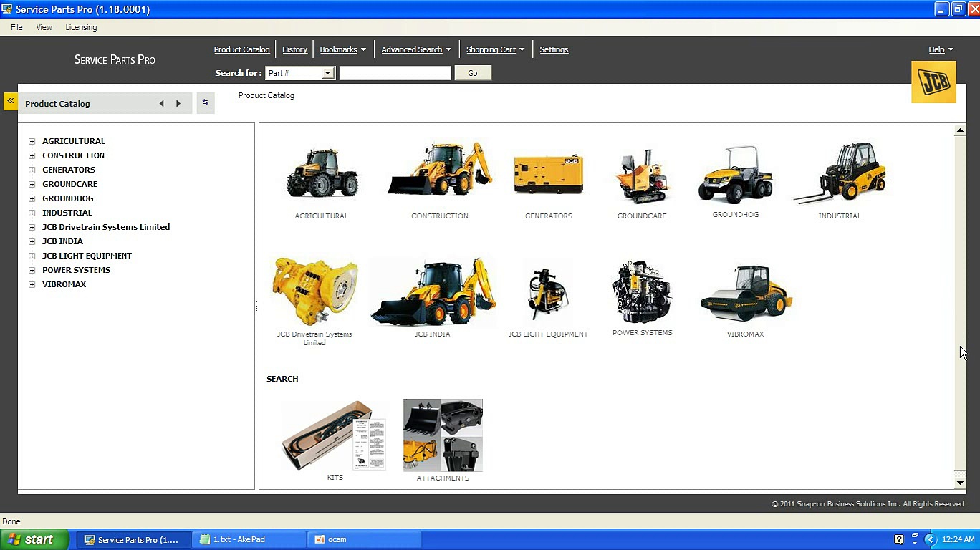This screenshot has height=550, width=980.
Task: Go forward with the right arrow in Product Catalog panel
Action: pos(178,104)
